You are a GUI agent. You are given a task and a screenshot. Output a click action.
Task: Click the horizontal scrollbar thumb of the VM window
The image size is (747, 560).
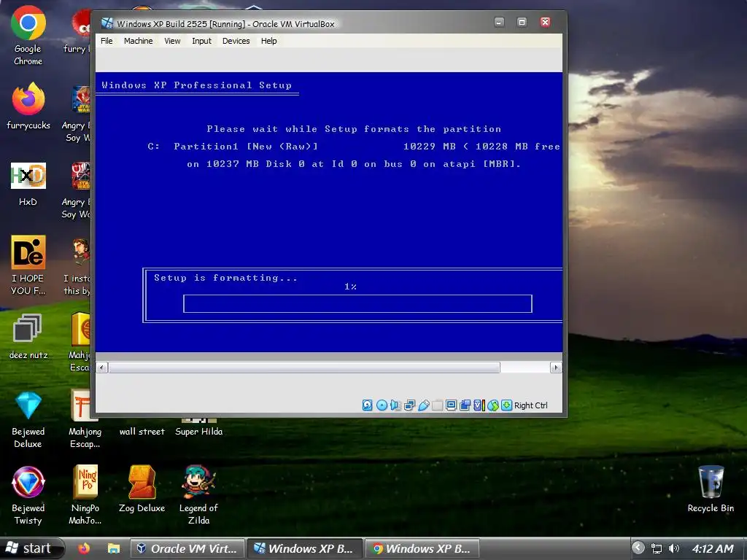pyautogui.click(x=304, y=367)
